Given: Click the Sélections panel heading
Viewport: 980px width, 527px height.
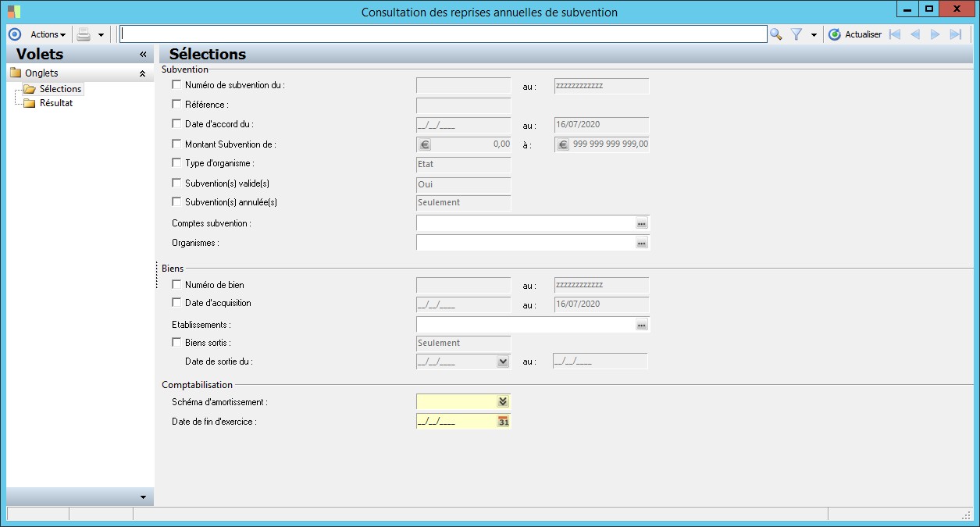Looking at the screenshot, I should tap(208, 54).
